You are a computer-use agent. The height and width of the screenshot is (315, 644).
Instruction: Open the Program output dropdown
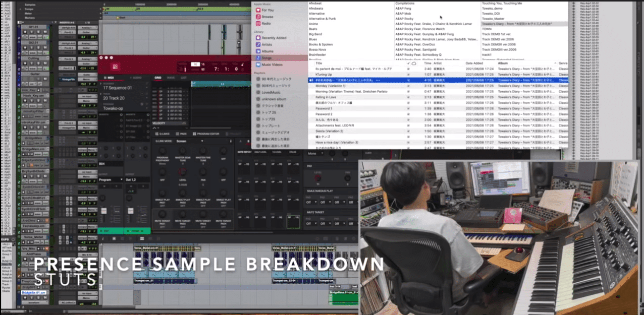(111, 179)
